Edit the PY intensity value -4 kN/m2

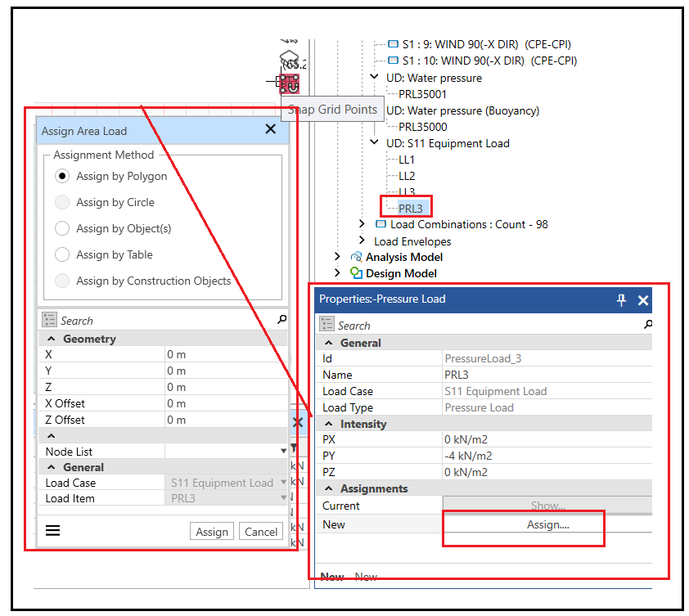[x=547, y=456]
